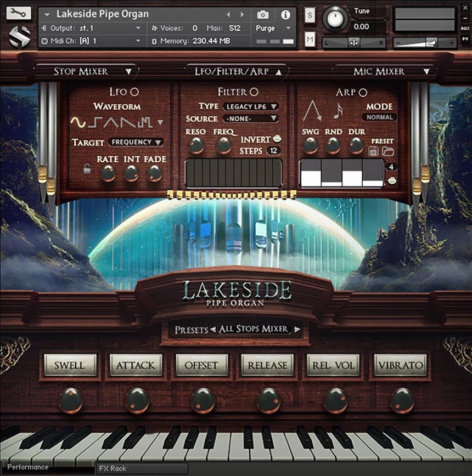Select next preset arrow
This screenshot has width=472, height=476.
pos(297,329)
